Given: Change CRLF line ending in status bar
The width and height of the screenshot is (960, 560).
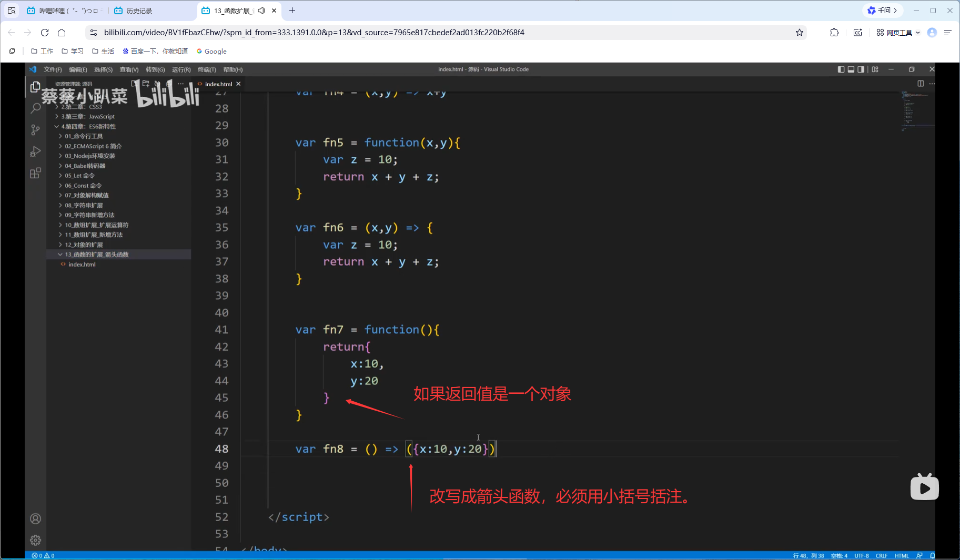Looking at the screenshot, I should click(882, 555).
